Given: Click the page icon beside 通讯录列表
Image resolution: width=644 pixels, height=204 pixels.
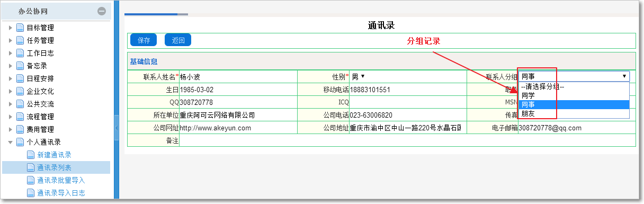Looking at the screenshot, I should click(31, 167).
